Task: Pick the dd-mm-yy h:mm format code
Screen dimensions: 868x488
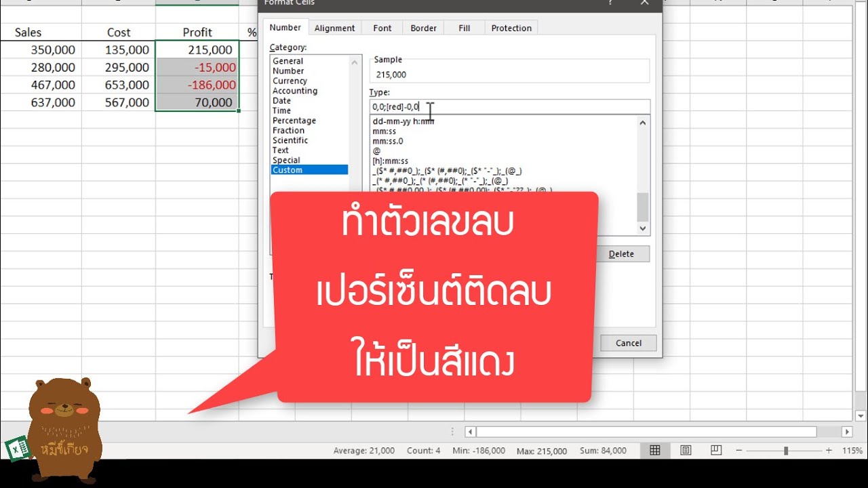Action: click(x=403, y=121)
